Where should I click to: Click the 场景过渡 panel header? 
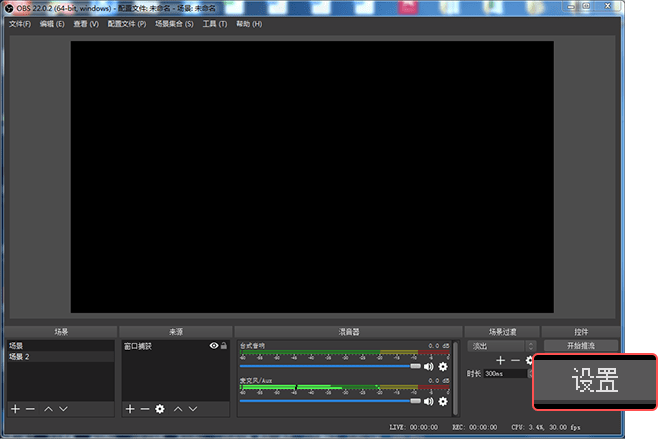502,332
